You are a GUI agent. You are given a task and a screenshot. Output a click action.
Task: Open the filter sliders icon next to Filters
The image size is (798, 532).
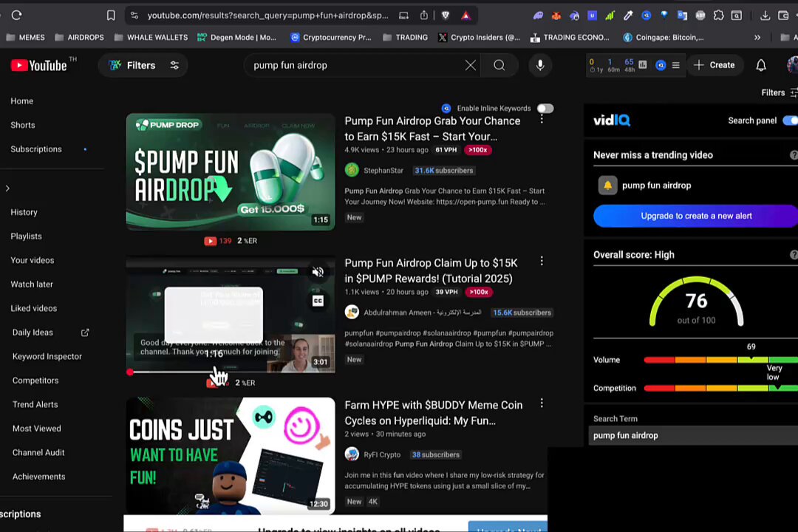tap(174, 65)
